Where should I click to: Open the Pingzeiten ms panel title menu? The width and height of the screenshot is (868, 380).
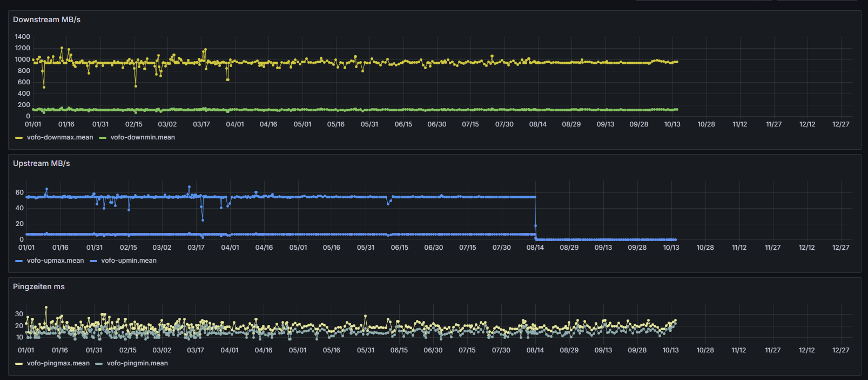[x=38, y=286]
